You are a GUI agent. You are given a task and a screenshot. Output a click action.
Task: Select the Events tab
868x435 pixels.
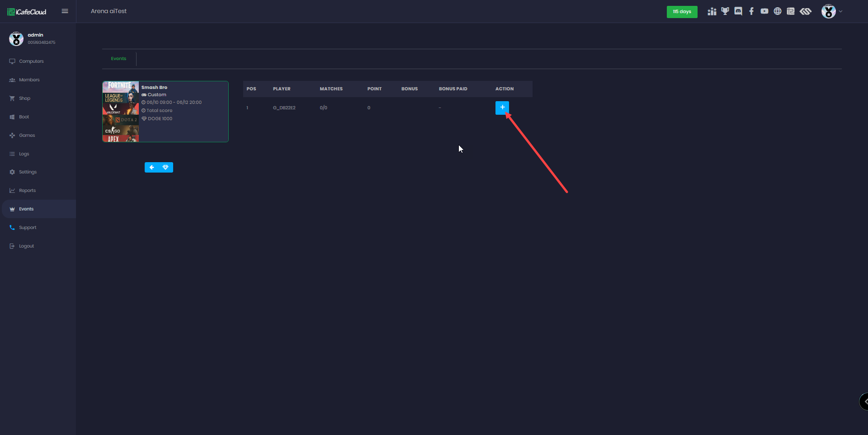click(118, 59)
